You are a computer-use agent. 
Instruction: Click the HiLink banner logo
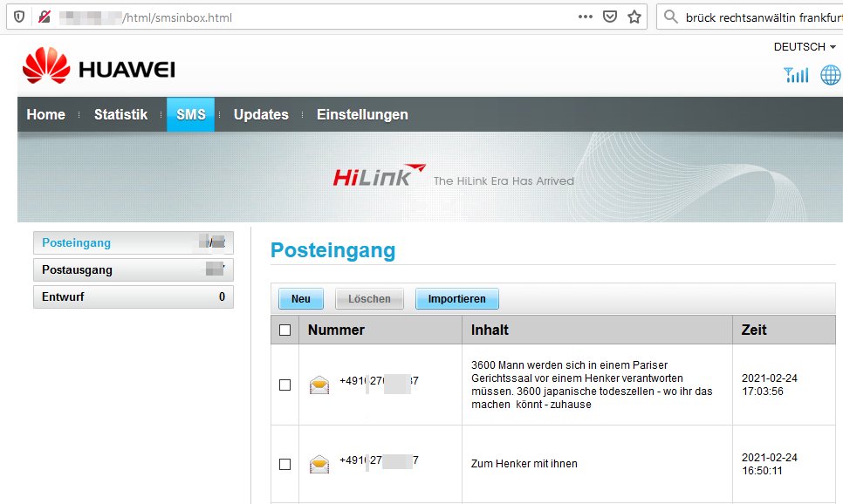coord(380,175)
